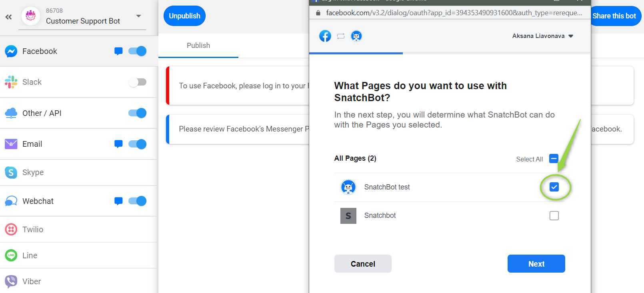644x293 pixels.
Task: Check the Select All checkbox
Action: pos(554,159)
